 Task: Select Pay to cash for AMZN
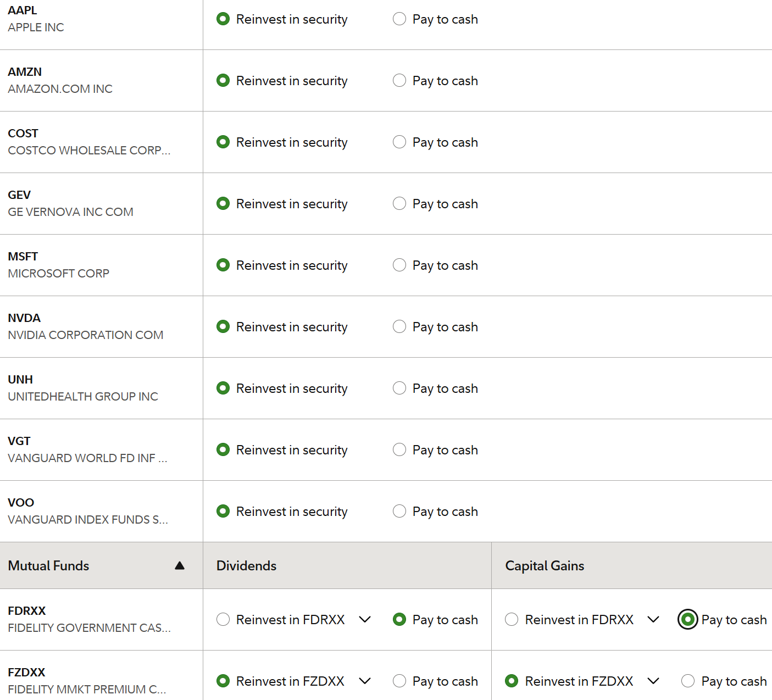point(399,81)
